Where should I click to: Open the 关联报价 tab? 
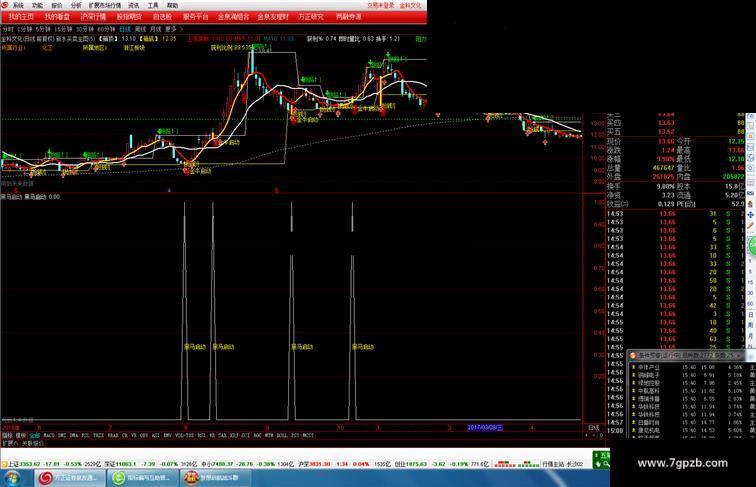[x=33, y=443]
